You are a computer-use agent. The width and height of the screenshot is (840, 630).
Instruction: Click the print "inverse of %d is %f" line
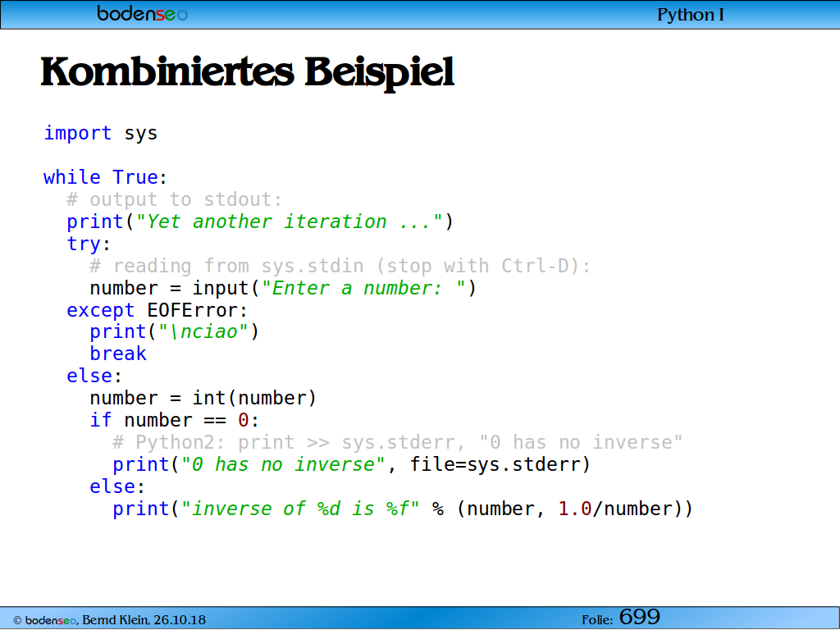click(402, 509)
